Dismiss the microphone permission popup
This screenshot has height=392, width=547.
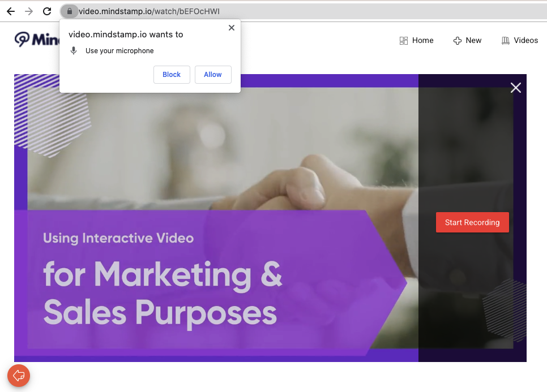click(x=231, y=28)
